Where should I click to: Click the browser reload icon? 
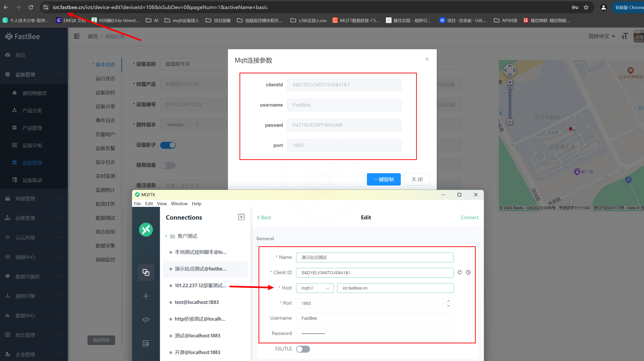coord(31,7)
